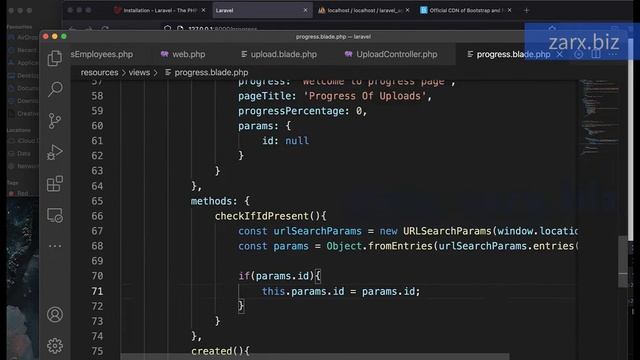Switch to the web.php tab

183,54
